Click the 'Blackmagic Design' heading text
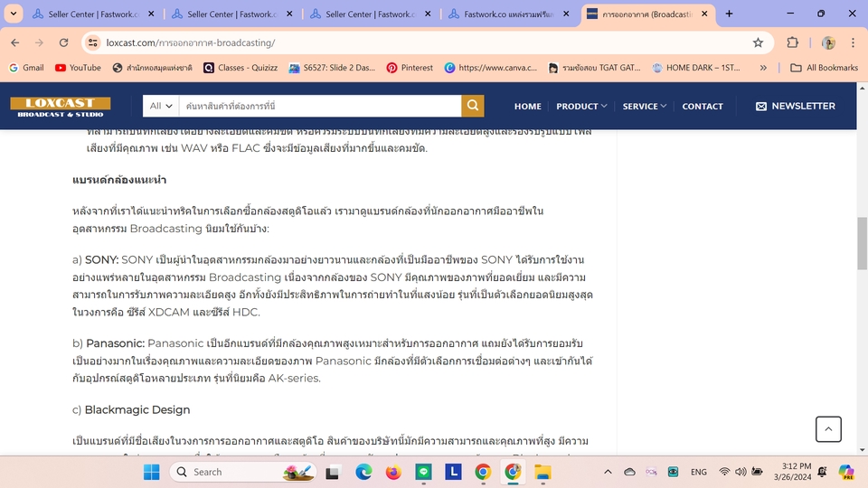 (137, 410)
